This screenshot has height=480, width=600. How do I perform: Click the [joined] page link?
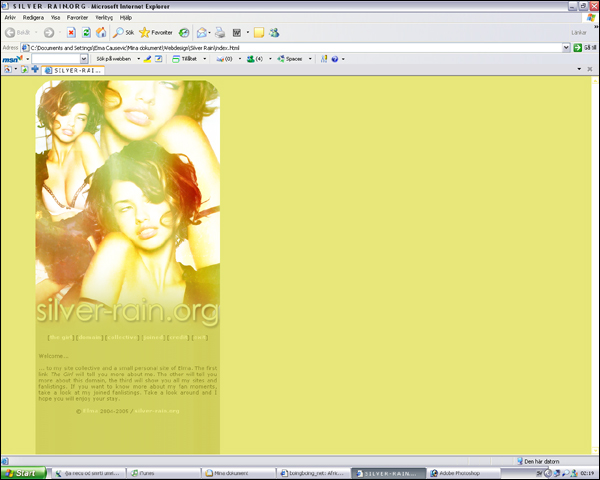point(153,338)
